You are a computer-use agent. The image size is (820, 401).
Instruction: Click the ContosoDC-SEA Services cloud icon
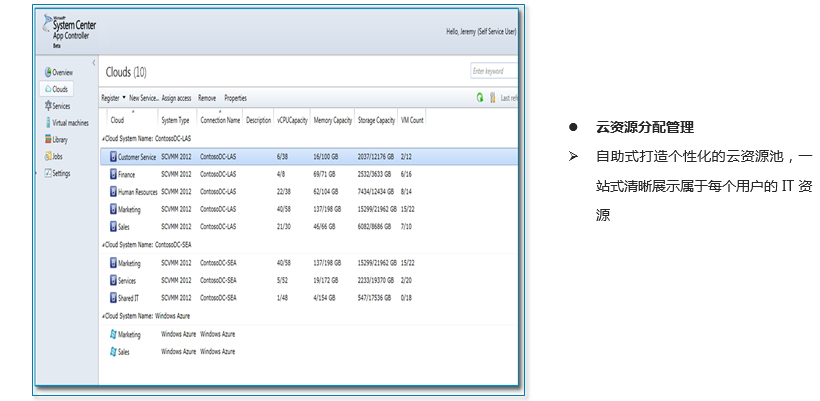[x=113, y=280]
